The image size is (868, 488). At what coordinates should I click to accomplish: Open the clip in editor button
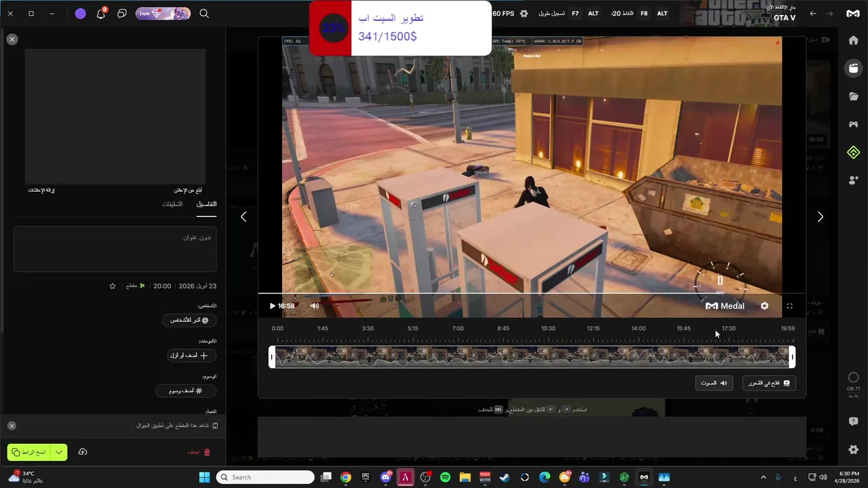click(x=769, y=383)
